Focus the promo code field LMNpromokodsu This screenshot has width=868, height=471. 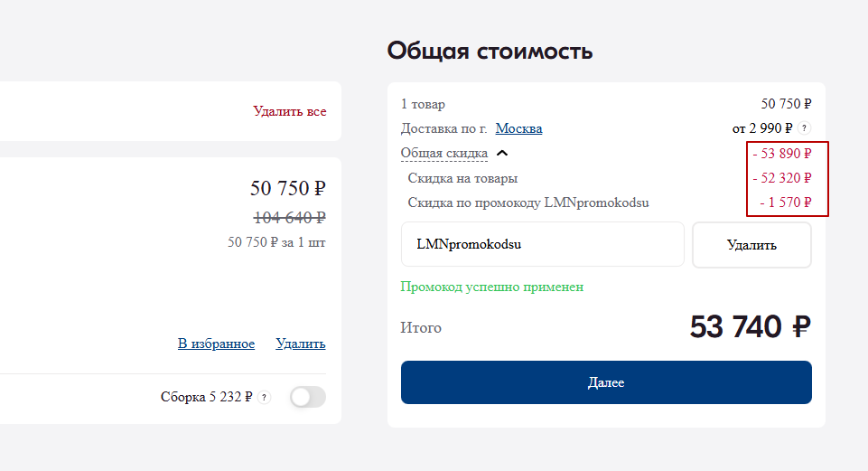tap(542, 244)
